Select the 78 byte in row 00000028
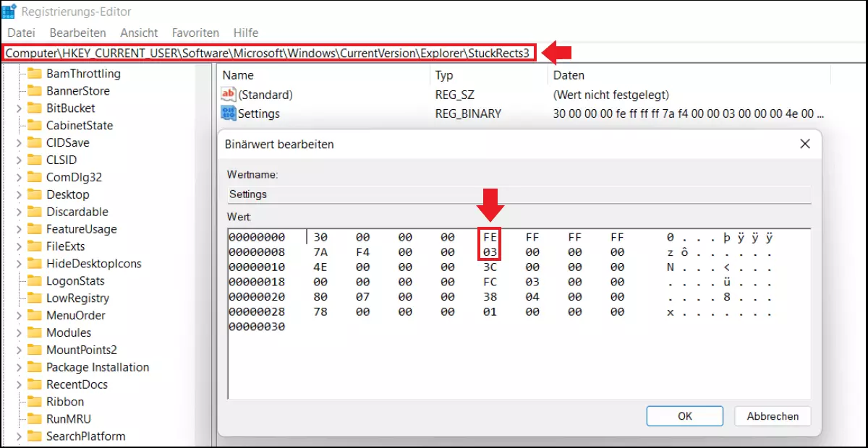The height and width of the screenshot is (448, 868). (320, 312)
